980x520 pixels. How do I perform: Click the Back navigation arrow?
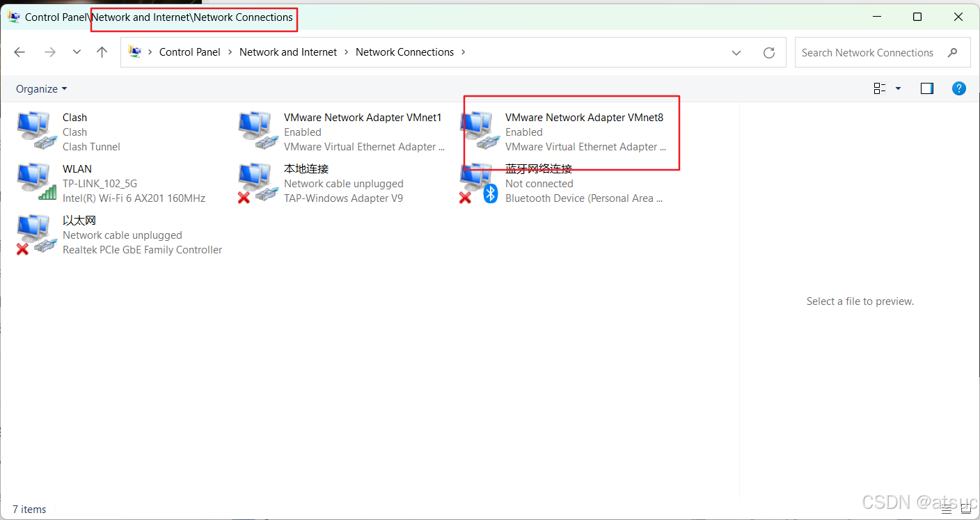pyautogui.click(x=19, y=52)
